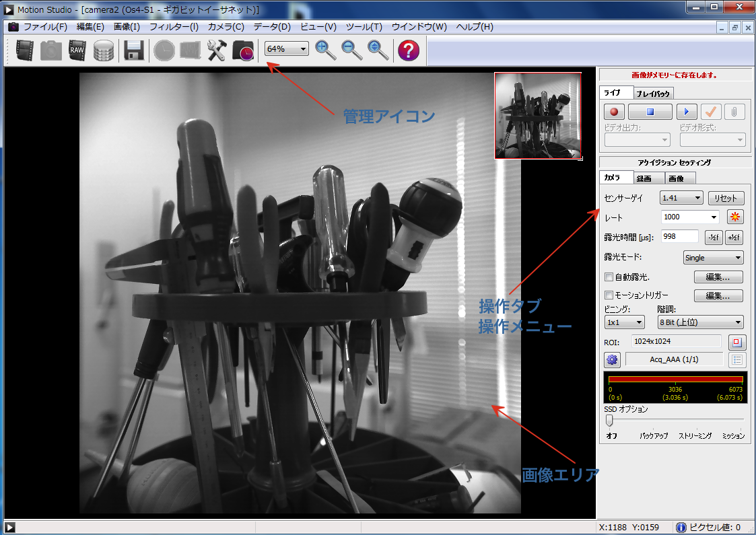Viewport: 756px width, 535px height.
Task: Open the ファイル(F) menu
Action: pos(45,27)
